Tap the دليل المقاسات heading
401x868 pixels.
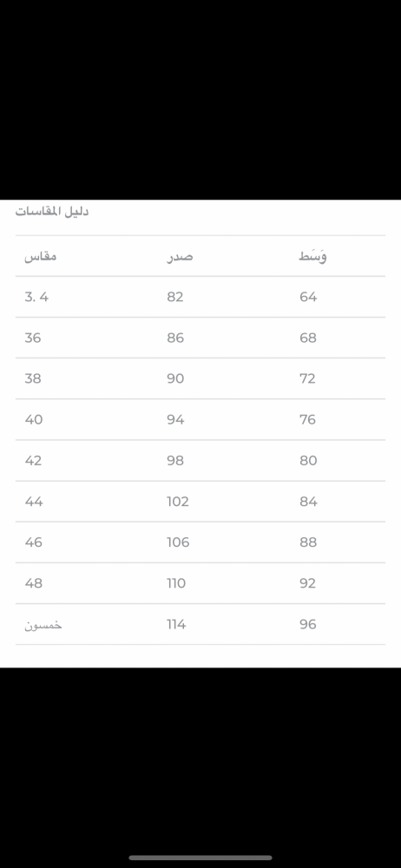click(x=52, y=212)
